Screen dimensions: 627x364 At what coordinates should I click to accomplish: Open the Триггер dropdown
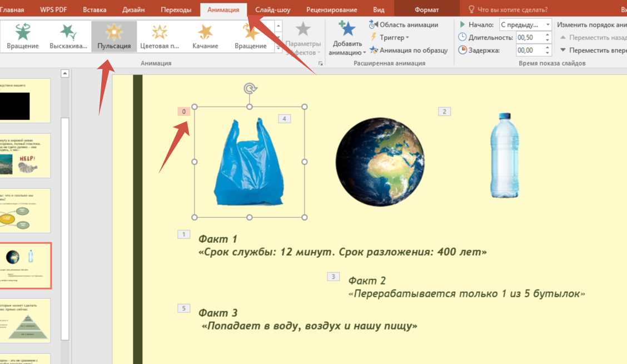[x=394, y=37]
